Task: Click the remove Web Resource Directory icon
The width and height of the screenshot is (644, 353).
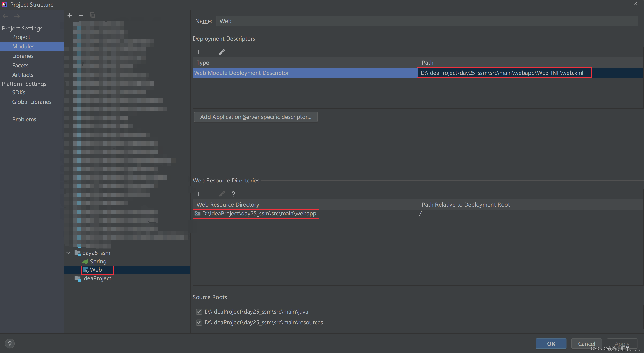Action: pyautogui.click(x=210, y=194)
